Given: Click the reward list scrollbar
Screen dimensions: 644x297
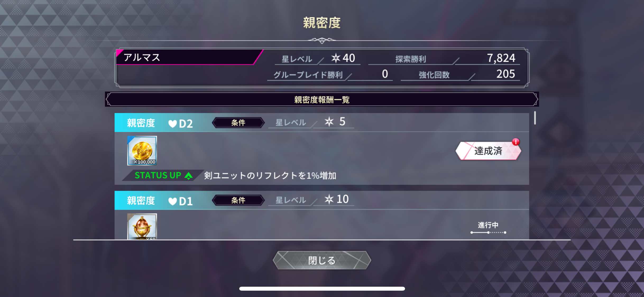Looking at the screenshot, I should pyautogui.click(x=535, y=118).
